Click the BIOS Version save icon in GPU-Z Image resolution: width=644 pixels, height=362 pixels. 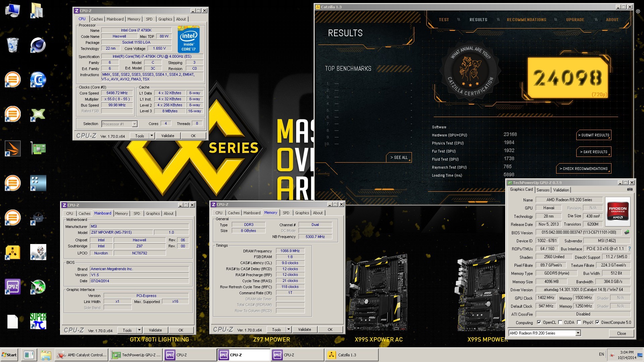pos(627,232)
